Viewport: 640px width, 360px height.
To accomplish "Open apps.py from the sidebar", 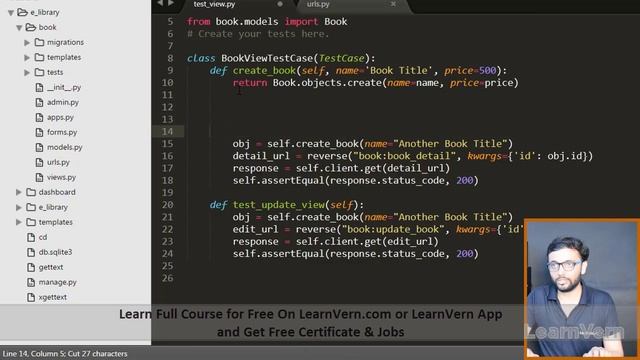I will (x=60, y=118).
